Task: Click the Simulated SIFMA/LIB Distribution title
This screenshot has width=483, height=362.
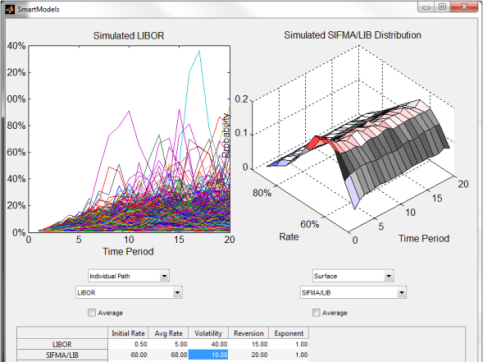Action: click(x=352, y=35)
